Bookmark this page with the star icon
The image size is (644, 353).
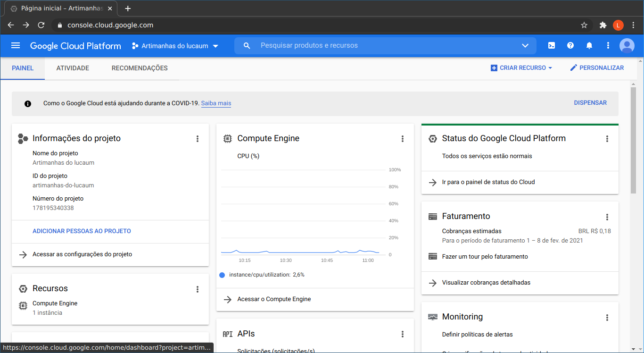(584, 25)
